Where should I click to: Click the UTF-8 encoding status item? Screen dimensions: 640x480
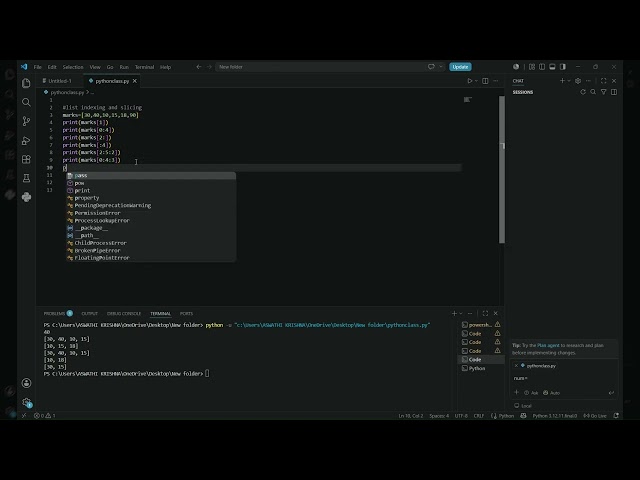(x=461, y=416)
